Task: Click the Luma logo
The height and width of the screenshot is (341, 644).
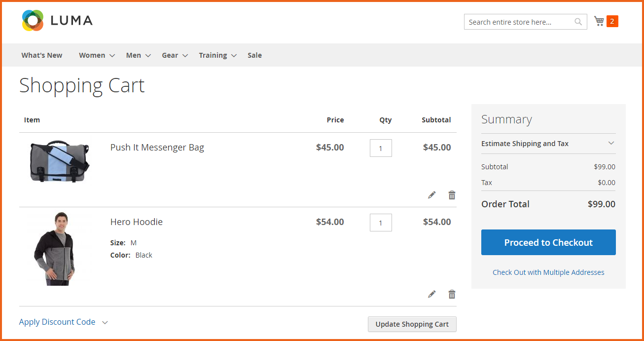Action: pyautogui.click(x=56, y=20)
